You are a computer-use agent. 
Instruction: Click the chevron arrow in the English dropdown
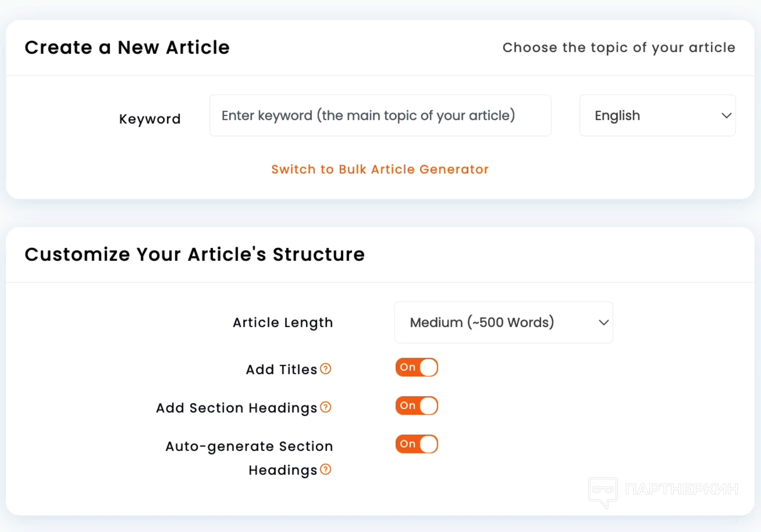726,116
